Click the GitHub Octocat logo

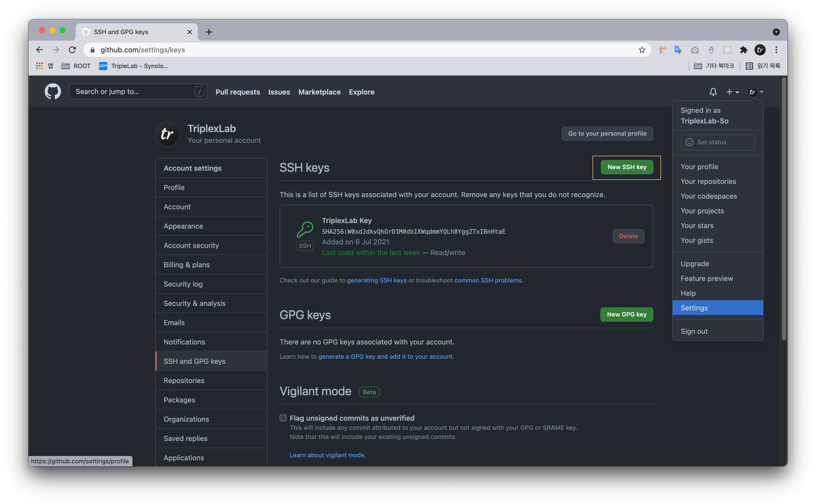coord(53,92)
